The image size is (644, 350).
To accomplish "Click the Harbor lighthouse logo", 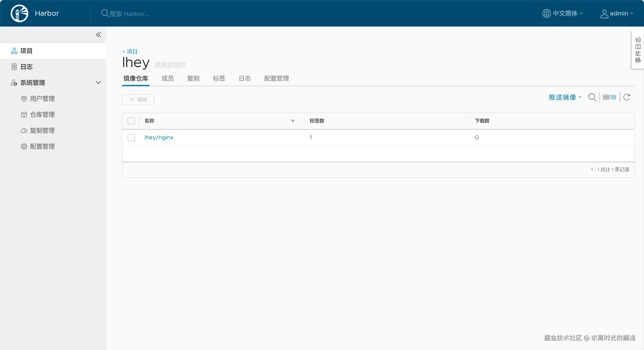I will [19, 13].
